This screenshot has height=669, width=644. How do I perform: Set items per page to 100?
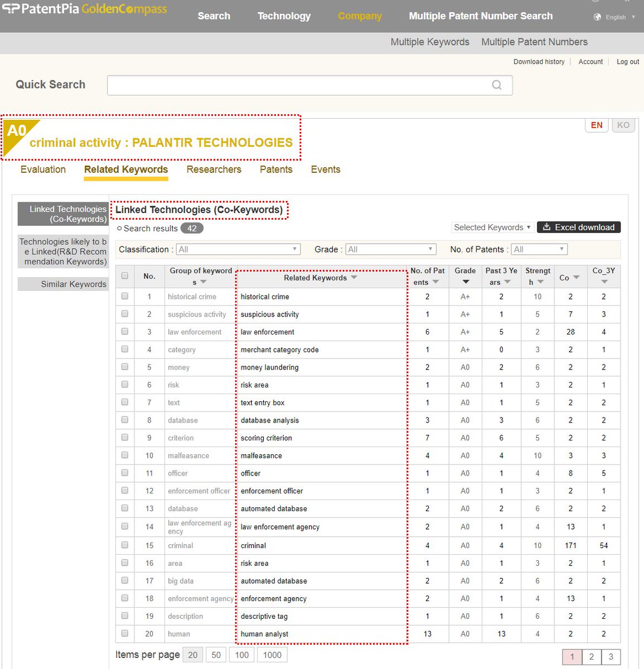[x=242, y=655]
